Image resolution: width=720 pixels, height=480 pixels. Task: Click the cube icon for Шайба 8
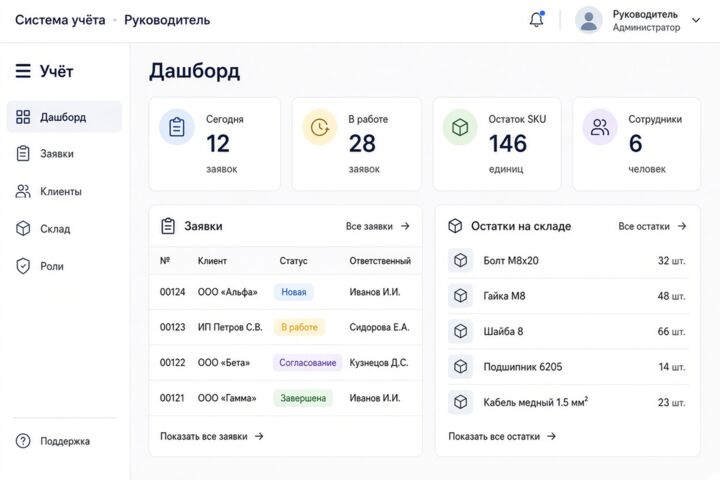click(x=461, y=331)
